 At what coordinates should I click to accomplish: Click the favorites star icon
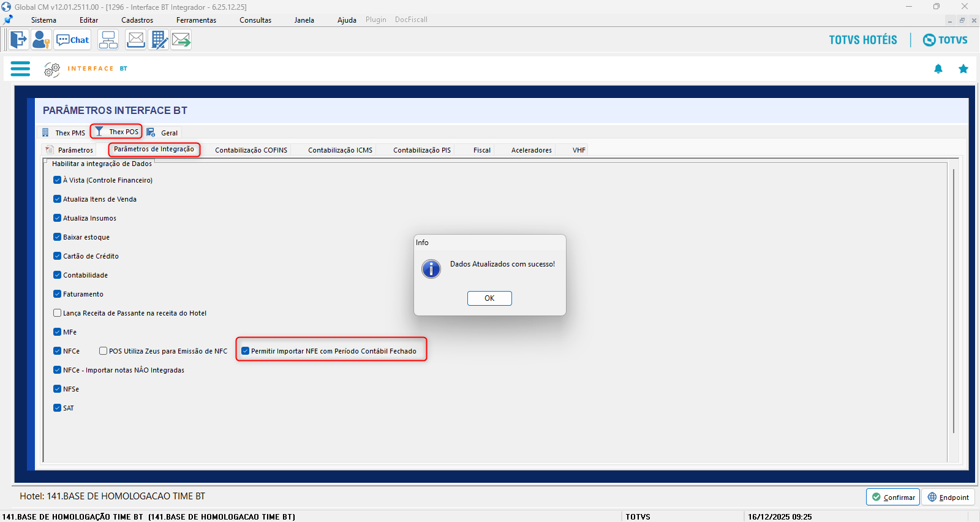(x=963, y=69)
